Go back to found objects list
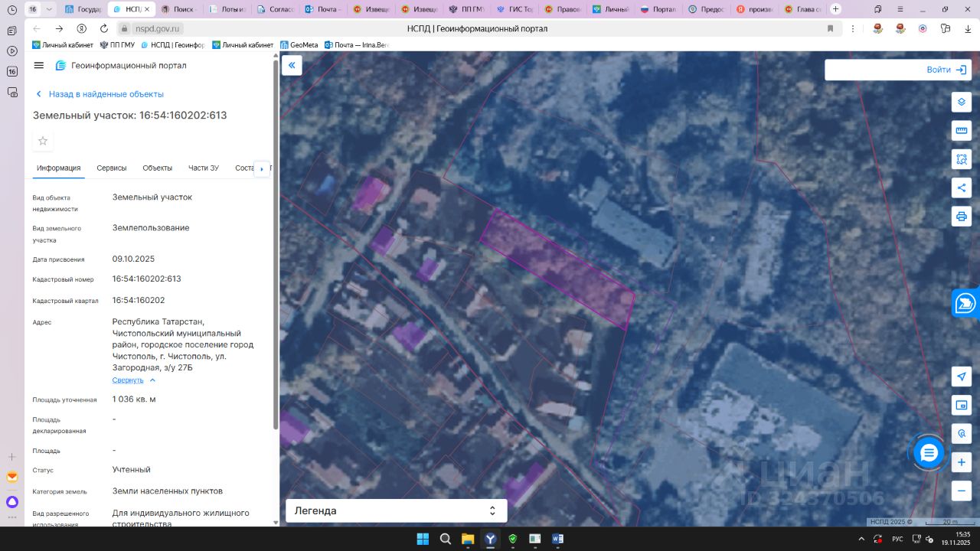The image size is (980, 551). [100, 94]
